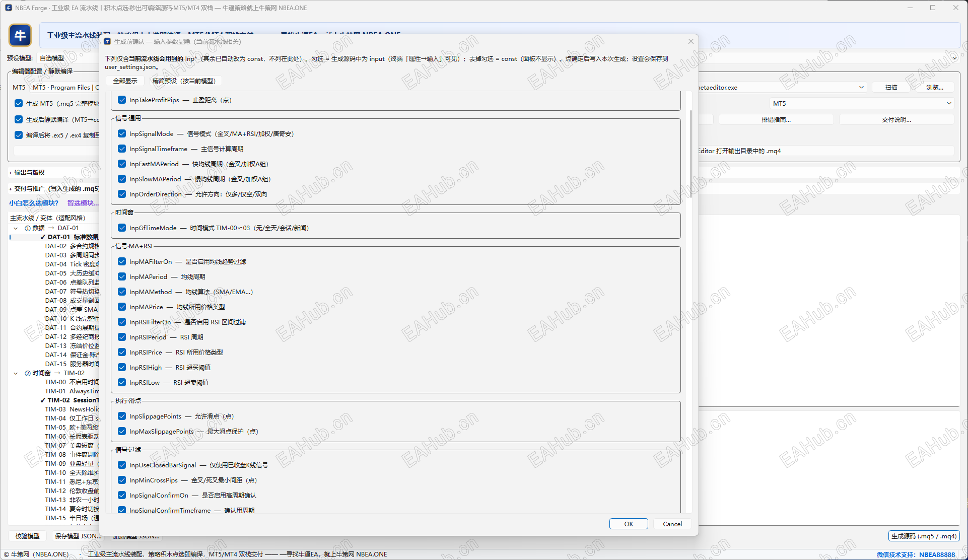Select DAT-05 tree item
This screenshot has width=968, height=560.
pyautogui.click(x=71, y=273)
